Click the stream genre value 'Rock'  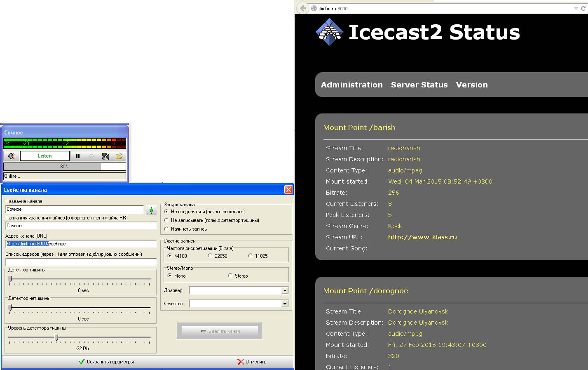click(x=395, y=226)
